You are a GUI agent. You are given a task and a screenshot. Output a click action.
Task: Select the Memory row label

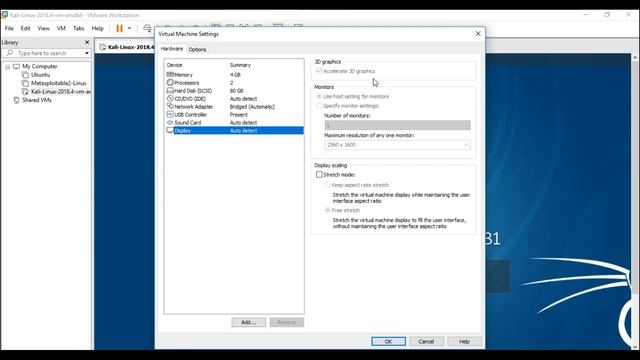[183, 75]
